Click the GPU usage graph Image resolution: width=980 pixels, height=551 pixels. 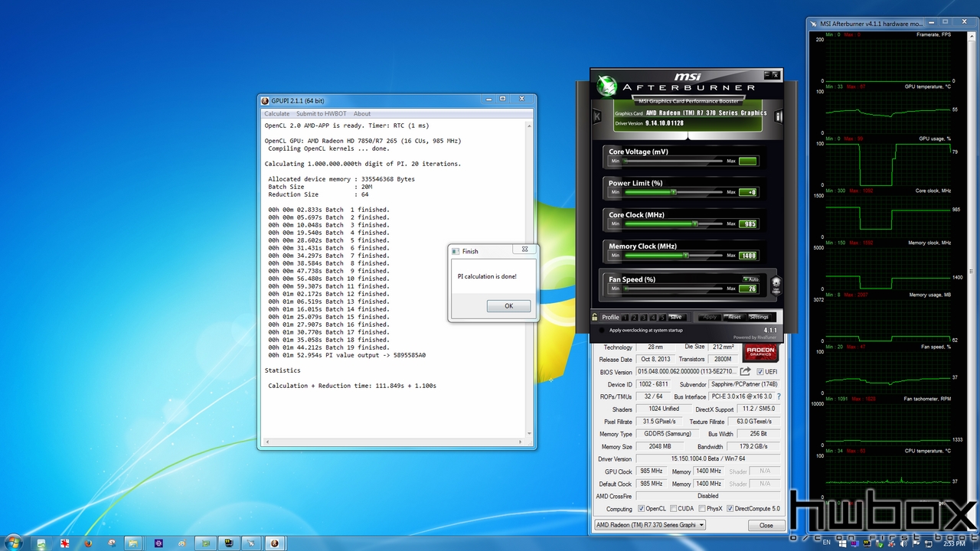(887, 164)
